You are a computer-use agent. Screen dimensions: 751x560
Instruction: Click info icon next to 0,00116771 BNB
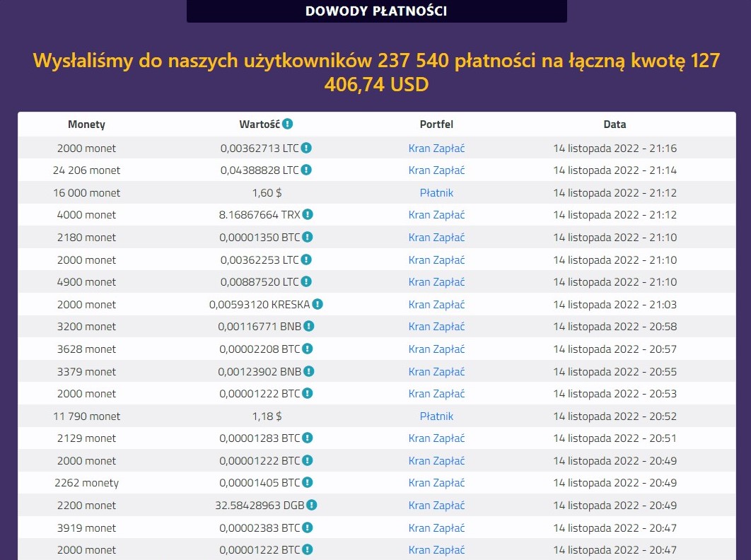click(x=309, y=326)
